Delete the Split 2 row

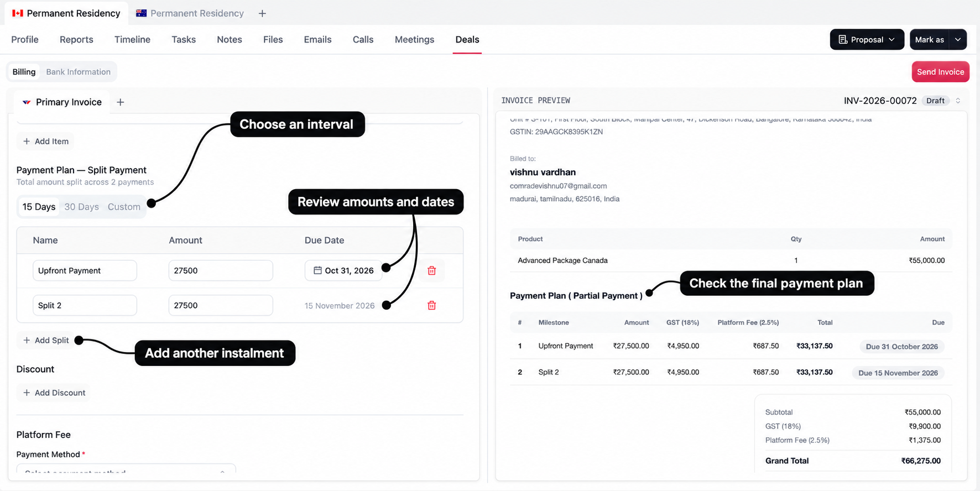(431, 305)
